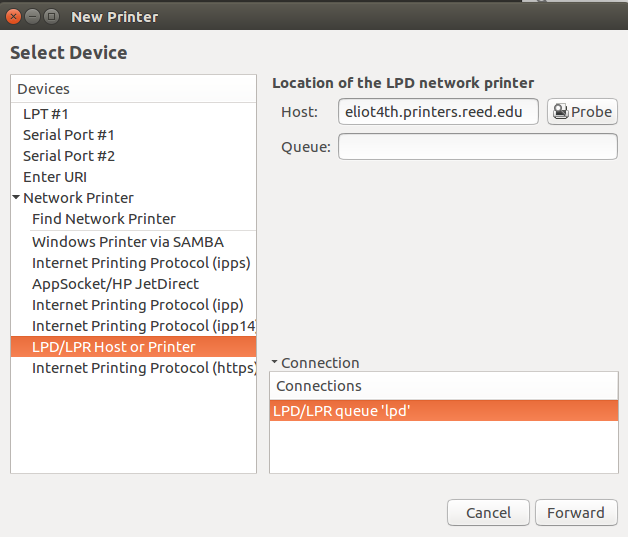Click the Probe button with printer icon

[582, 112]
